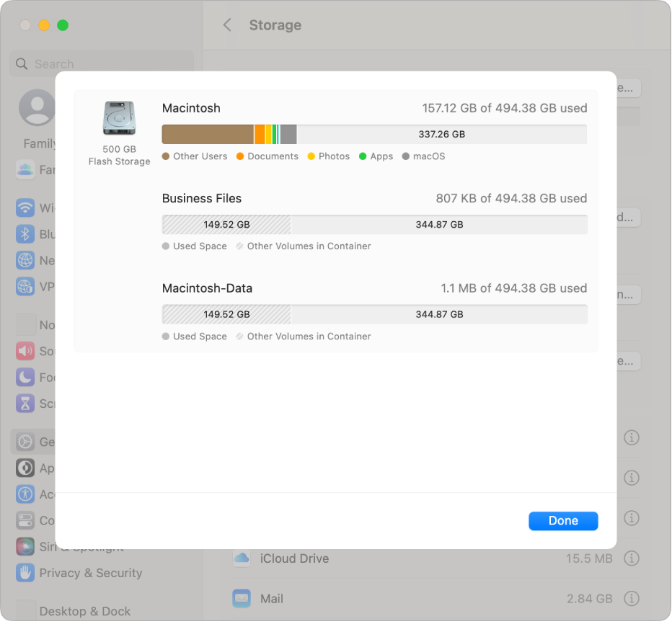Screen dimensions: 672x624
Task: Click the Focus crescent moon icon
Action: pos(25,377)
